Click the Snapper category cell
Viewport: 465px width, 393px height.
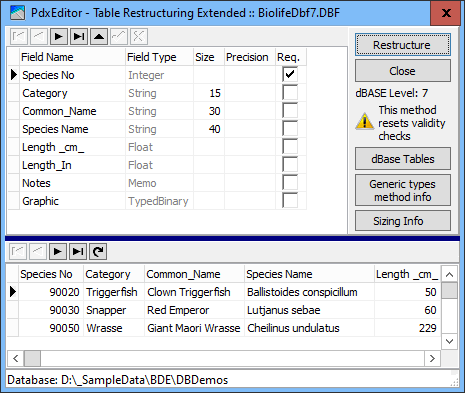click(114, 310)
